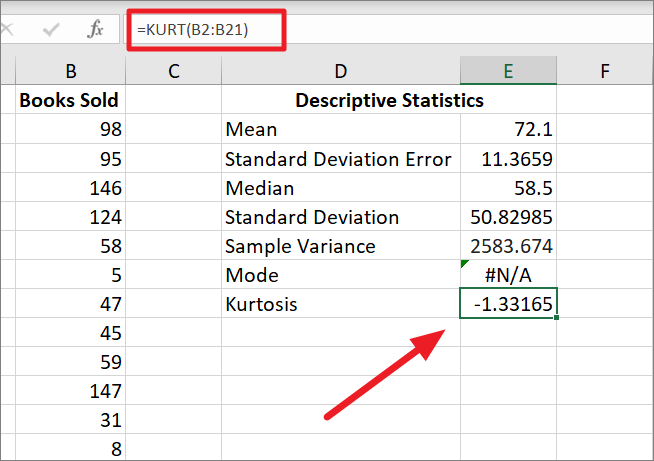Screen dimensions: 654x461
Task: Select column E header
Action: (x=508, y=71)
